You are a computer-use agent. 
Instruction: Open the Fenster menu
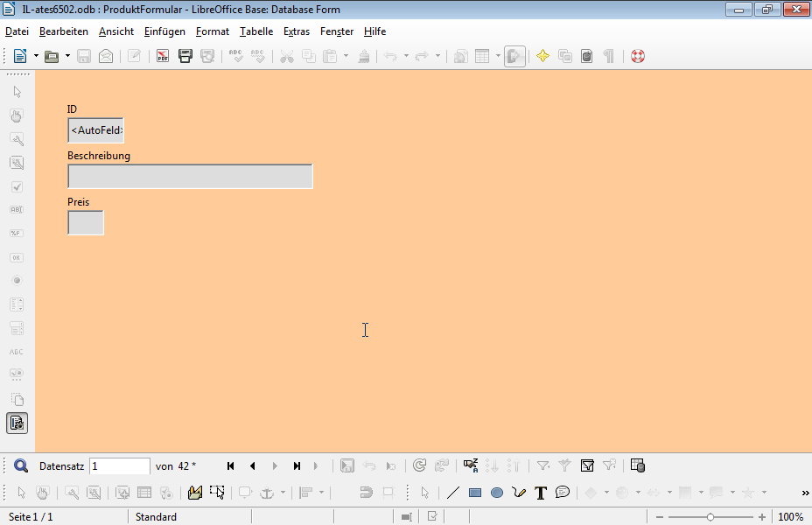(337, 31)
